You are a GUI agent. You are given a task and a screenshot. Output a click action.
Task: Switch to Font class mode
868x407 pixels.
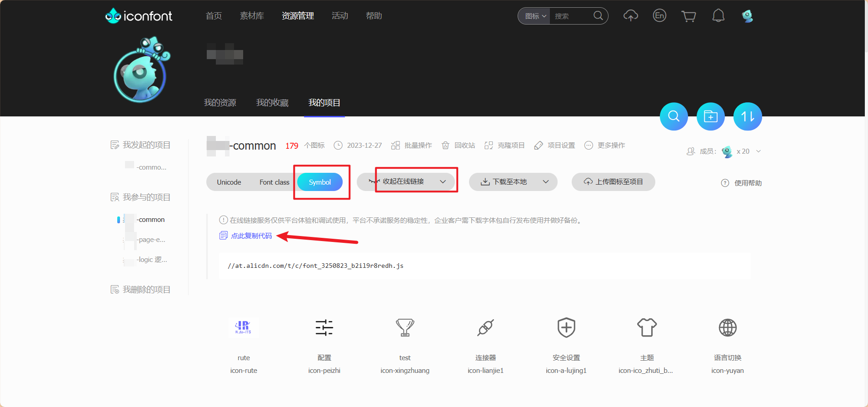pyautogui.click(x=274, y=182)
